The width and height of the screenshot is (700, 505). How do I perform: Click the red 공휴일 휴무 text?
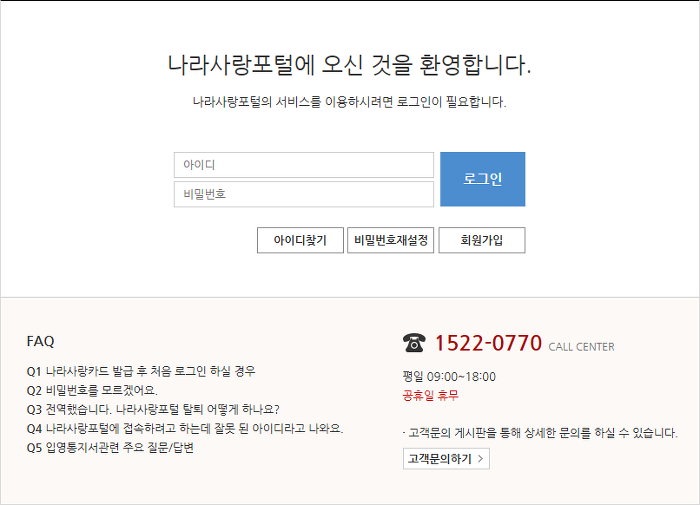(x=430, y=396)
